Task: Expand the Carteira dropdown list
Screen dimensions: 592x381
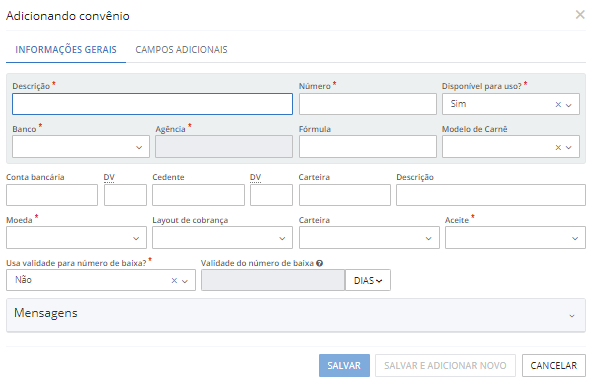Action: point(369,238)
